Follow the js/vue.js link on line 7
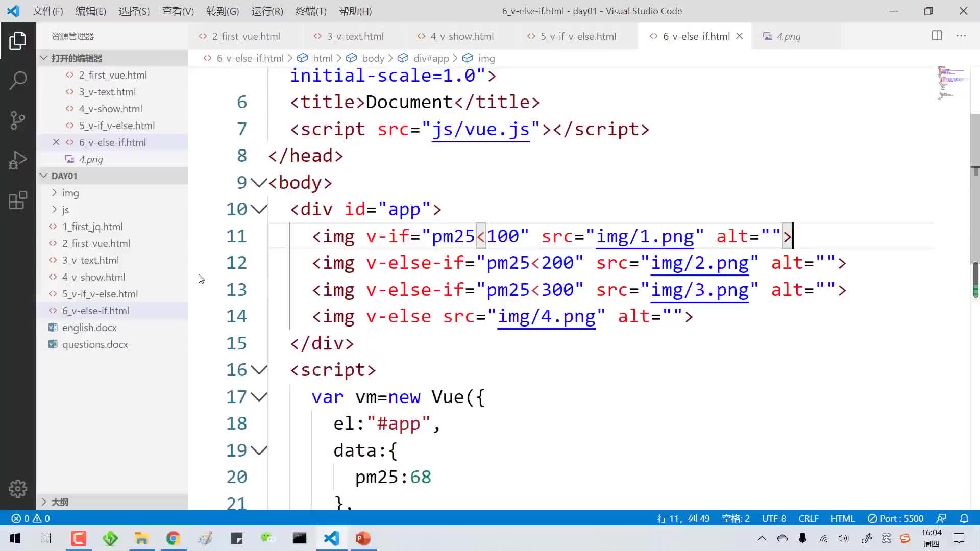Image resolution: width=980 pixels, height=551 pixels. click(x=480, y=130)
